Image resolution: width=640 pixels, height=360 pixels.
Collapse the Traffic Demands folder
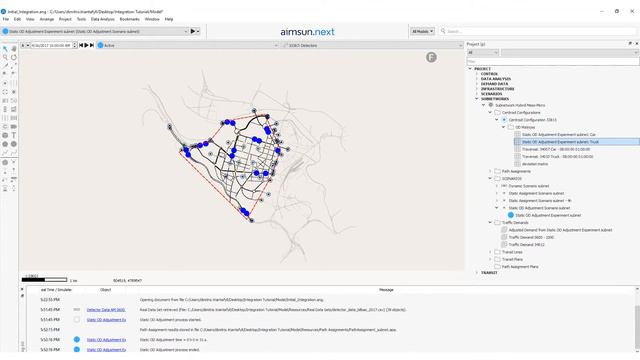pos(490,223)
